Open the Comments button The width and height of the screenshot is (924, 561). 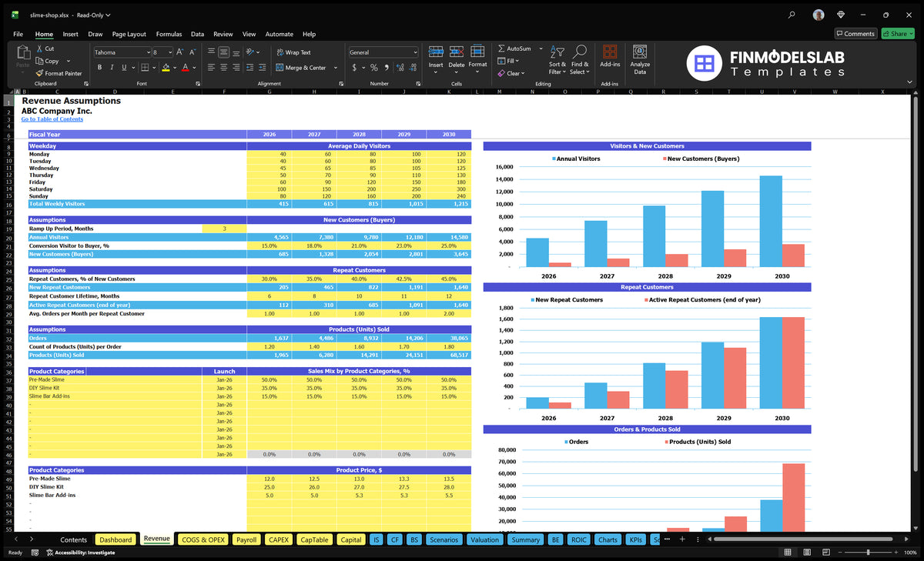(x=855, y=34)
